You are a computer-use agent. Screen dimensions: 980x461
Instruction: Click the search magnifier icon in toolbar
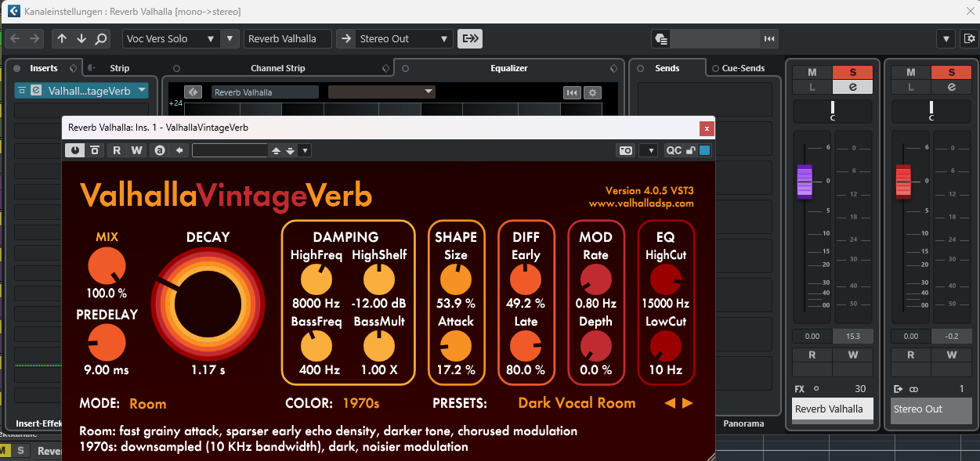coord(101,38)
